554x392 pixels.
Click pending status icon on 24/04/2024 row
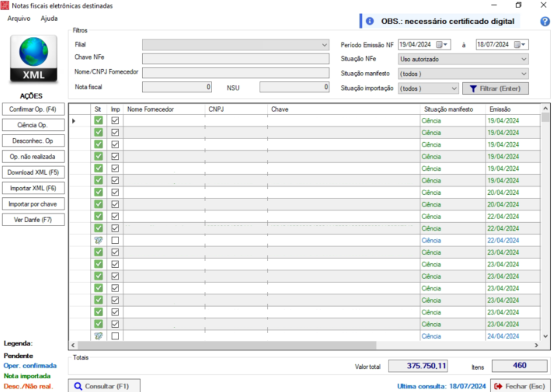98,336
